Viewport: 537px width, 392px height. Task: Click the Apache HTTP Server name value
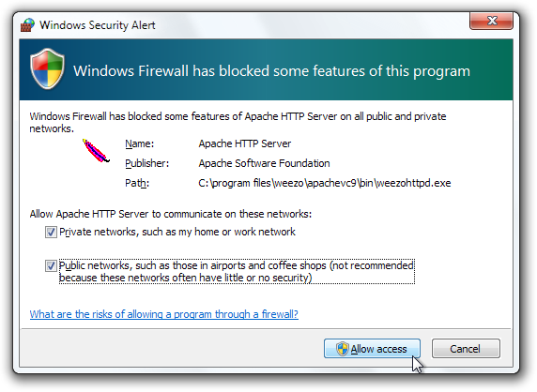point(244,143)
